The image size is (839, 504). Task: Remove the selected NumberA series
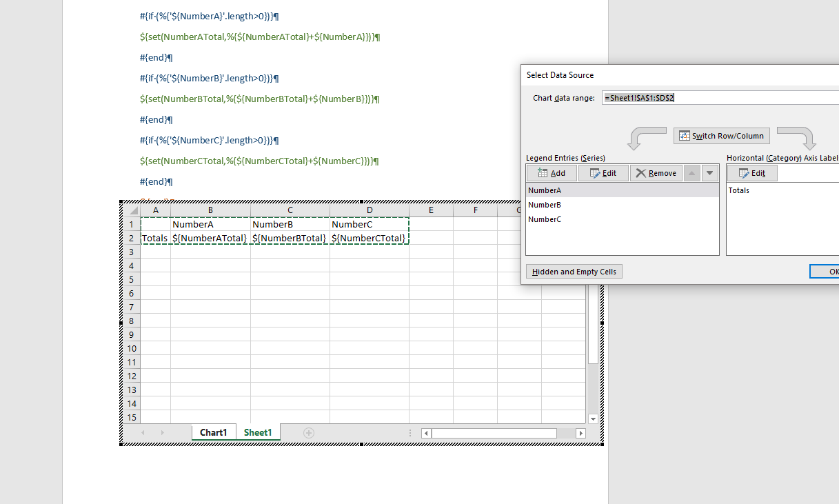[x=656, y=173]
